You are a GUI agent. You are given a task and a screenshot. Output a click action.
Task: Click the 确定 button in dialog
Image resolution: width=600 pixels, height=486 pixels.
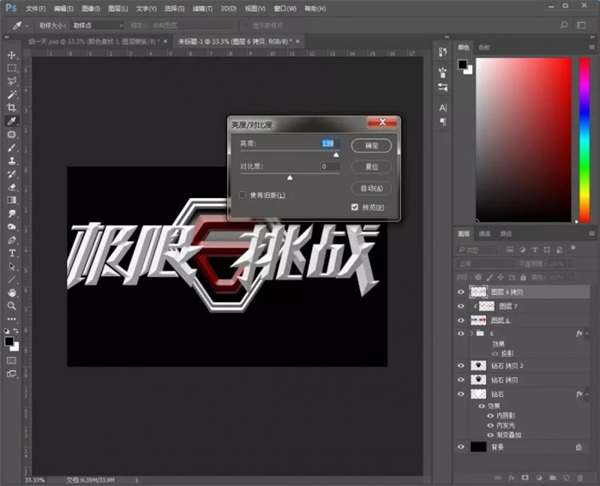pos(371,145)
